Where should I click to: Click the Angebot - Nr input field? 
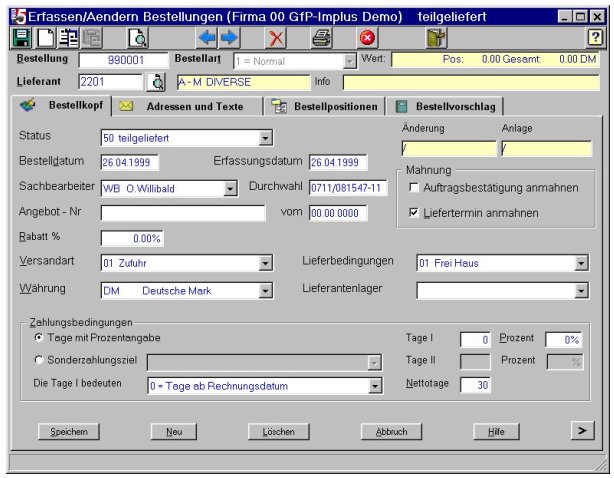[x=183, y=213]
